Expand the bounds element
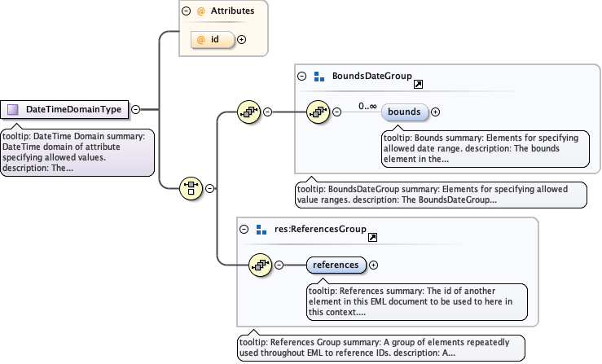602x364 pixels. (435, 112)
